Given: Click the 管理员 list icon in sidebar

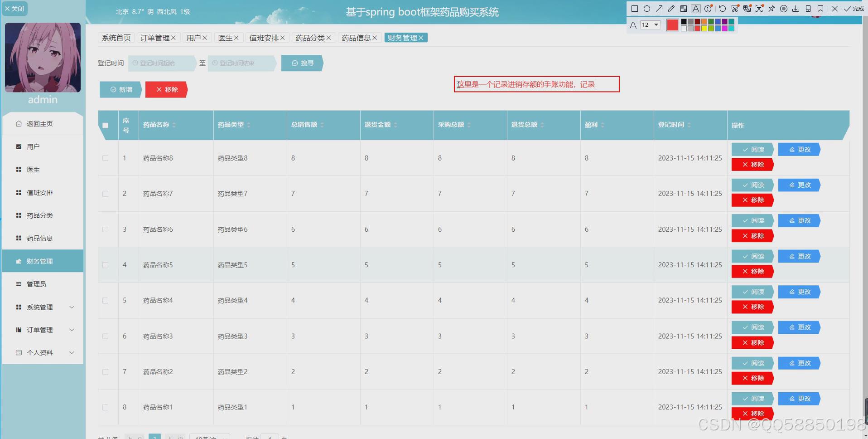Looking at the screenshot, I should tap(19, 284).
